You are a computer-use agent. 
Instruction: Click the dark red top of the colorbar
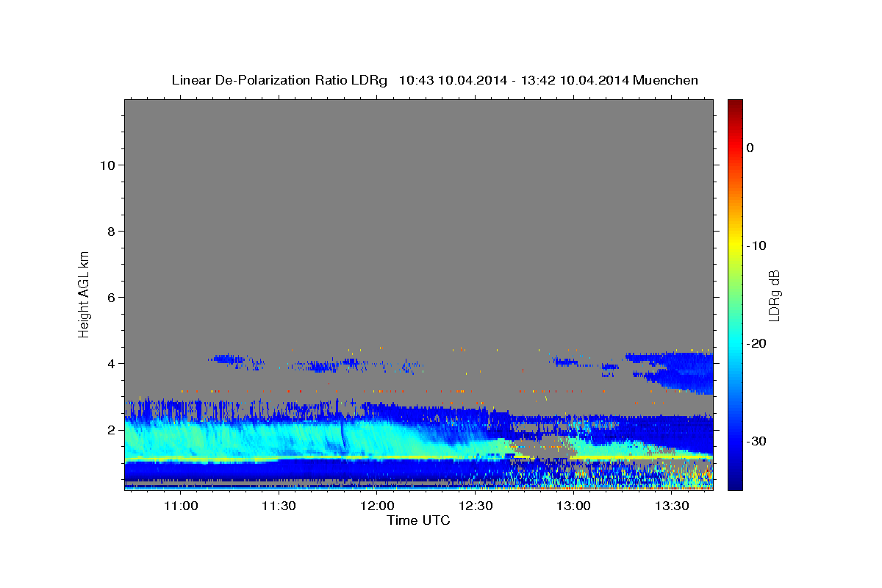735,104
